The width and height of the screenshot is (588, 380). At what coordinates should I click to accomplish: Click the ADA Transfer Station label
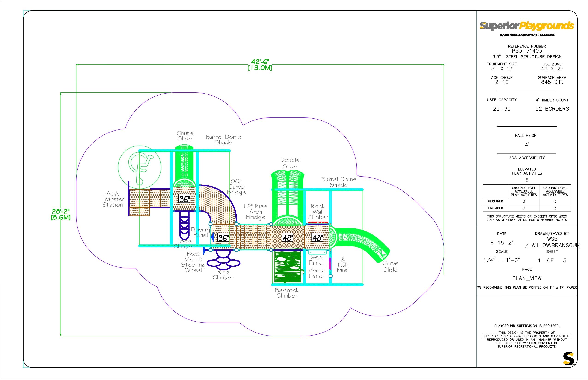pos(113,199)
